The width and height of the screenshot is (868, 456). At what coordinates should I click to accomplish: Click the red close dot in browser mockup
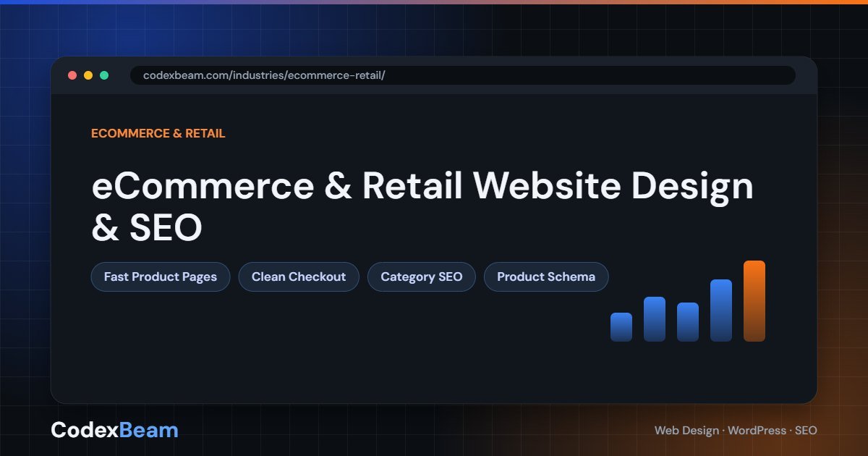[72, 75]
